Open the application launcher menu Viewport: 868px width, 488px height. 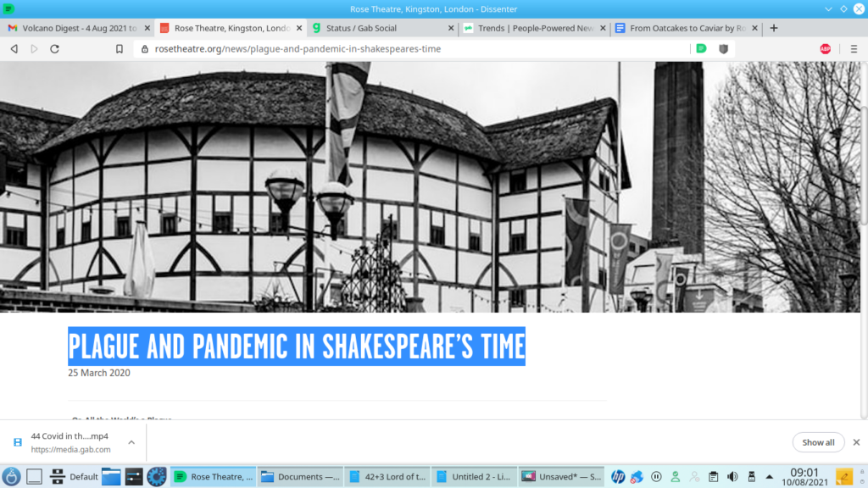11,476
